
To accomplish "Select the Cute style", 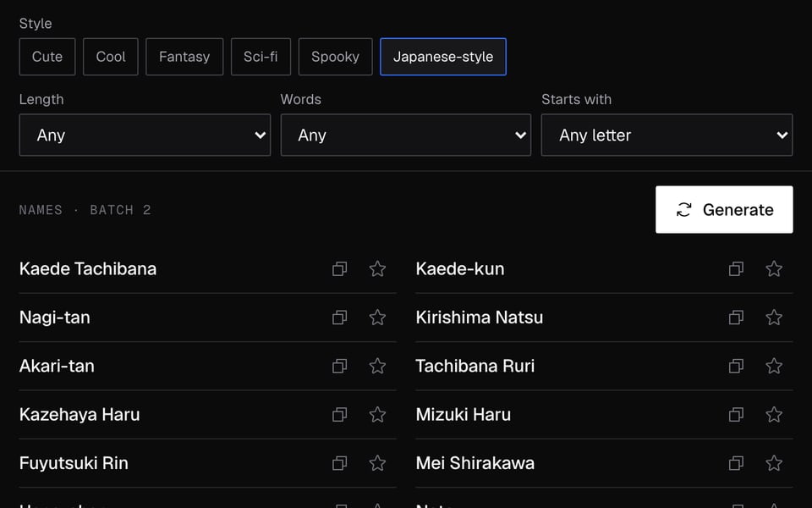I will pos(47,57).
